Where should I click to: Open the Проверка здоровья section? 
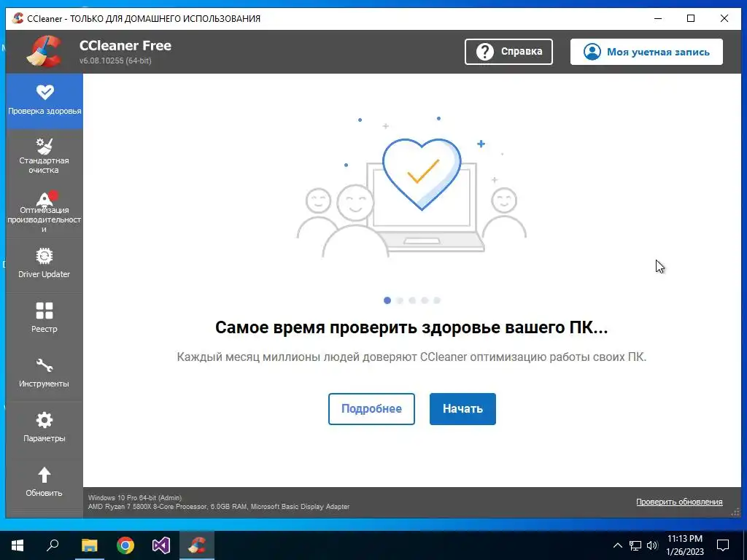[44, 101]
